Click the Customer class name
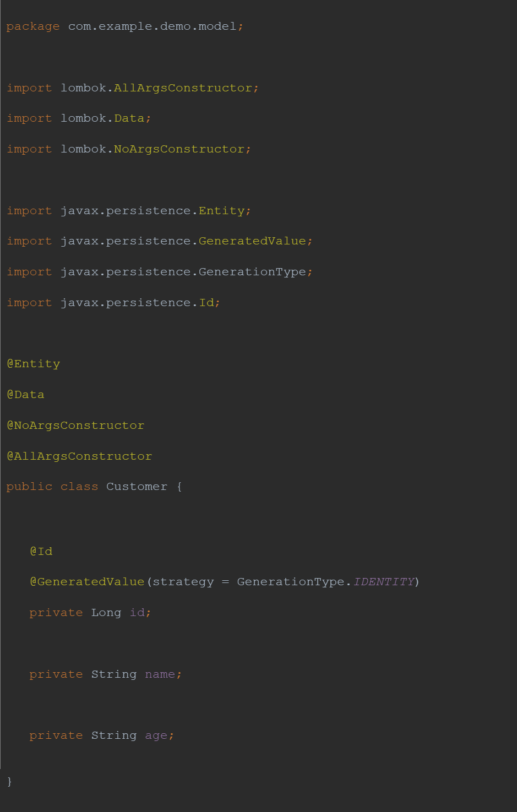 (x=137, y=487)
